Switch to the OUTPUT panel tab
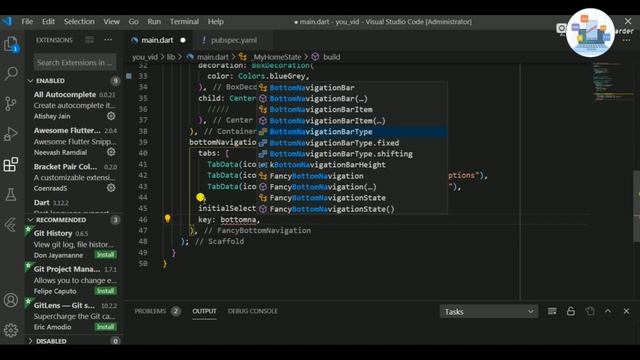This screenshot has height=360, width=640. pos(204,311)
